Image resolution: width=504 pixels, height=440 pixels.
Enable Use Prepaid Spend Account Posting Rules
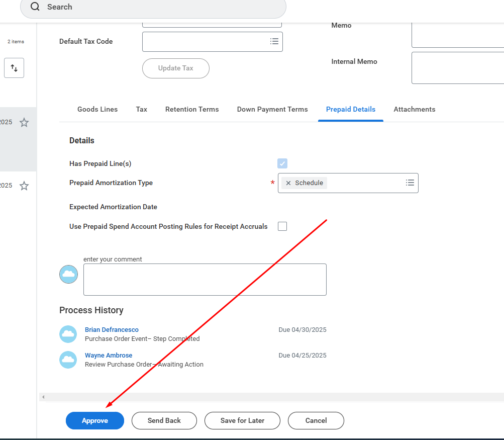click(x=282, y=226)
